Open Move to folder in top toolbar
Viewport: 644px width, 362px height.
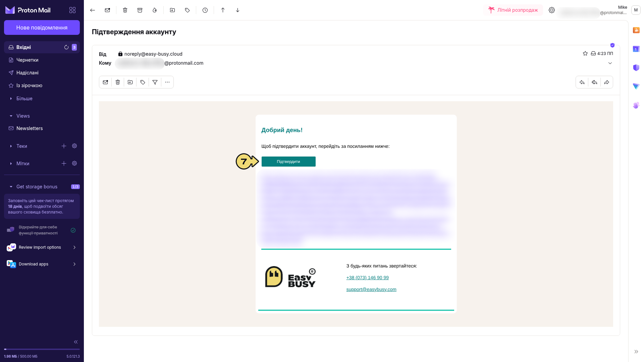click(172, 10)
